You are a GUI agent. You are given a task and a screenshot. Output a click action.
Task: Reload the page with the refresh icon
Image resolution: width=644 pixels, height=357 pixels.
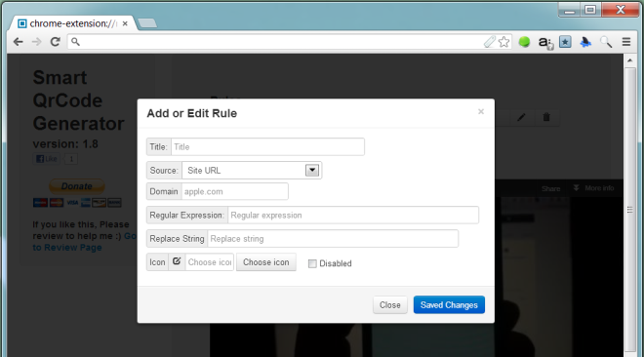tap(55, 41)
